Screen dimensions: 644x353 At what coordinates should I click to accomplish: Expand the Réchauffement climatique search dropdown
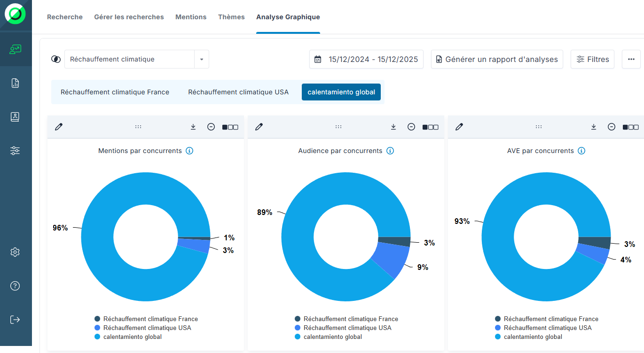pyautogui.click(x=202, y=60)
